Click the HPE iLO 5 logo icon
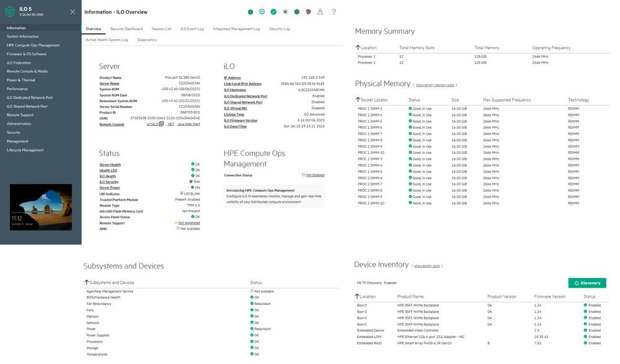Image resolution: width=620 pixels, height=364 pixels. (x=10, y=12)
